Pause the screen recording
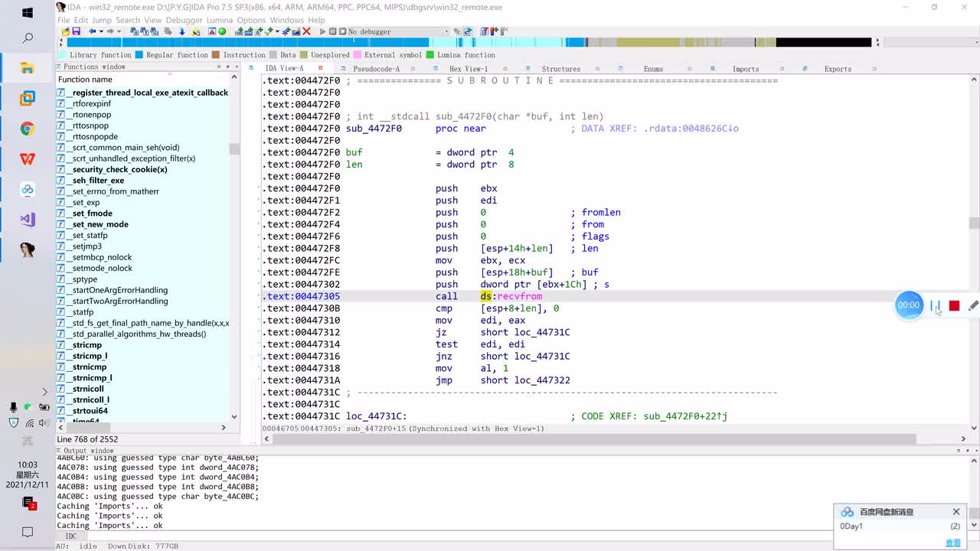The width and height of the screenshot is (980, 551). pos(935,305)
